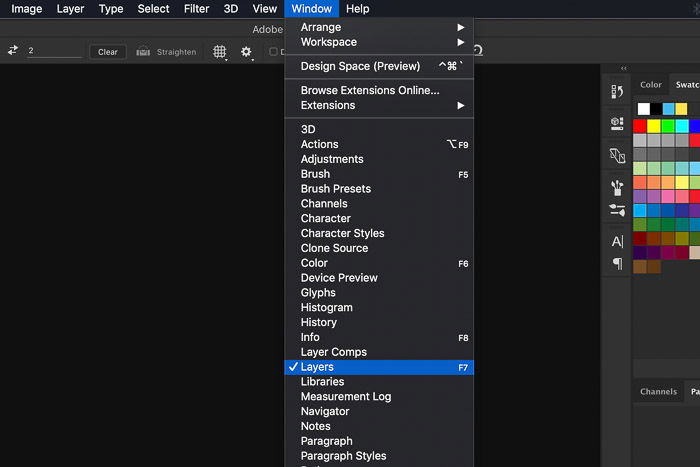The width and height of the screenshot is (700, 467).
Task: Open the crop settings gear icon
Action: [x=246, y=52]
